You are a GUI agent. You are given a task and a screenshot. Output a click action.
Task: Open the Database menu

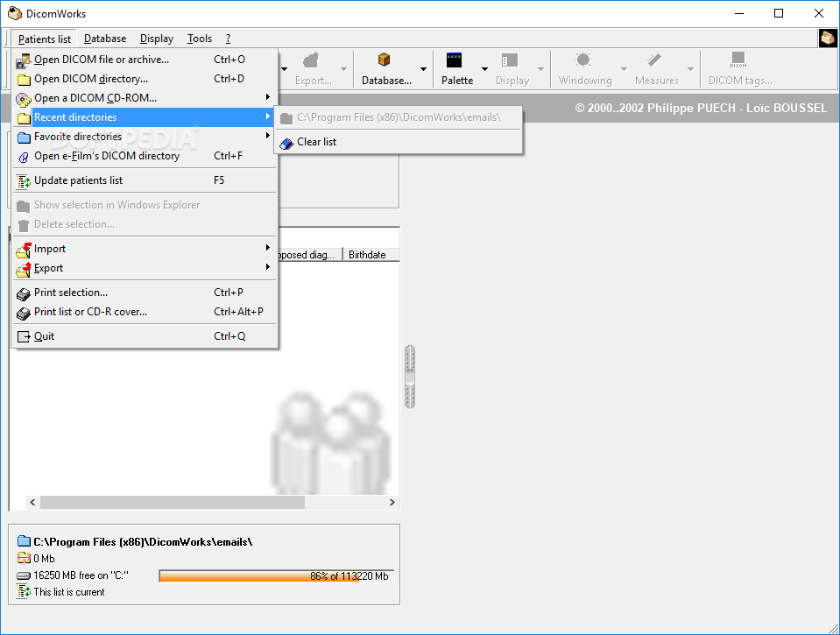click(105, 39)
